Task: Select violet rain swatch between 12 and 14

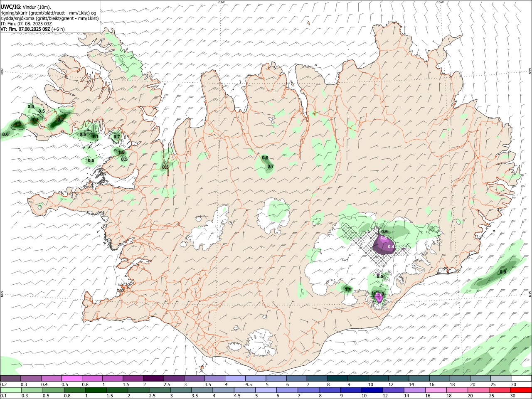Action: pyautogui.click(x=393, y=390)
